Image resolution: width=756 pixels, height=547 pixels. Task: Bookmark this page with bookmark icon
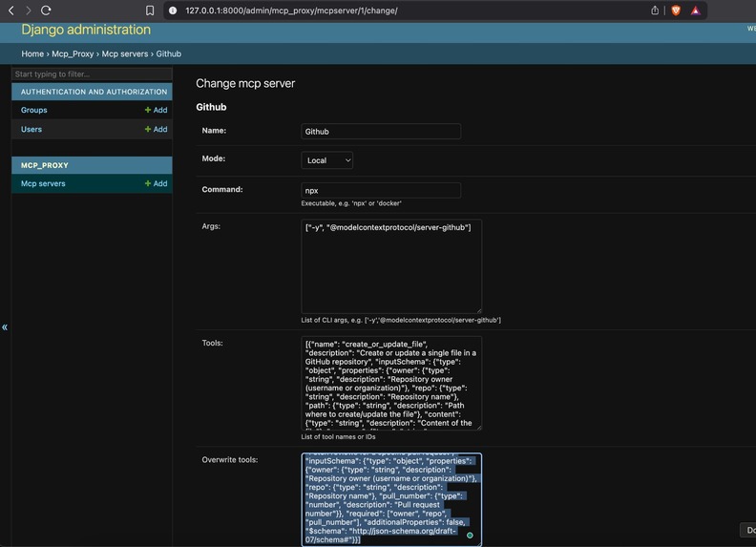click(150, 11)
